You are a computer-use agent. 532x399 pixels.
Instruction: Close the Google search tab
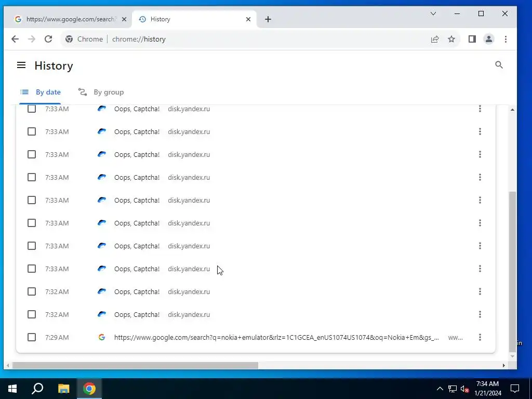(x=124, y=19)
